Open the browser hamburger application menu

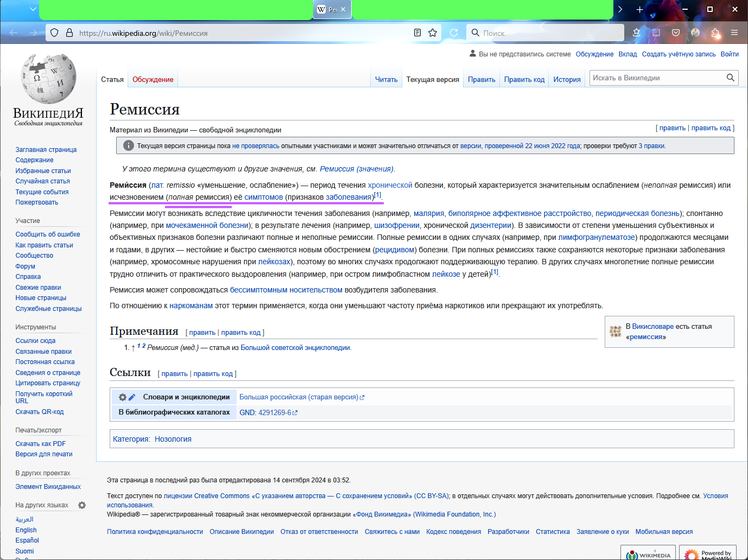tap(734, 33)
